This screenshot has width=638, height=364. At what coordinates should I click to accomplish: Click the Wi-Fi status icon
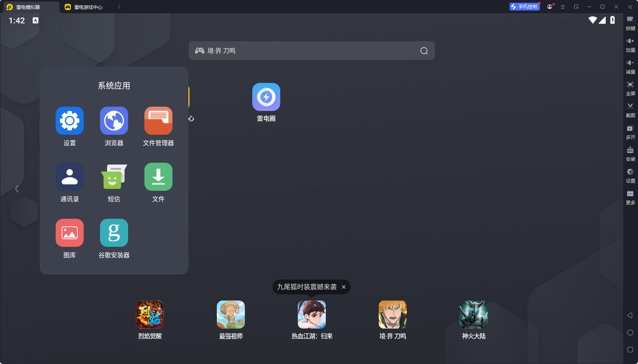pyautogui.click(x=593, y=20)
